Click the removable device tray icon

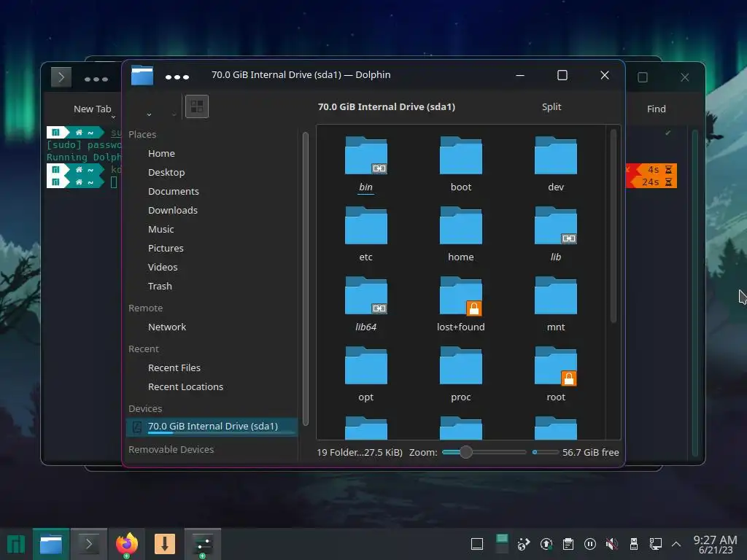[634, 544]
